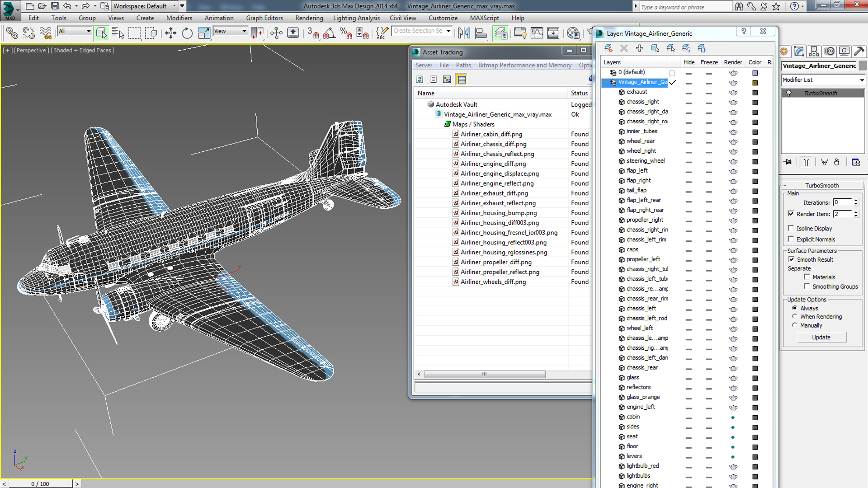Open the Workspace Default dropdown
868x488 pixels.
click(145, 6)
